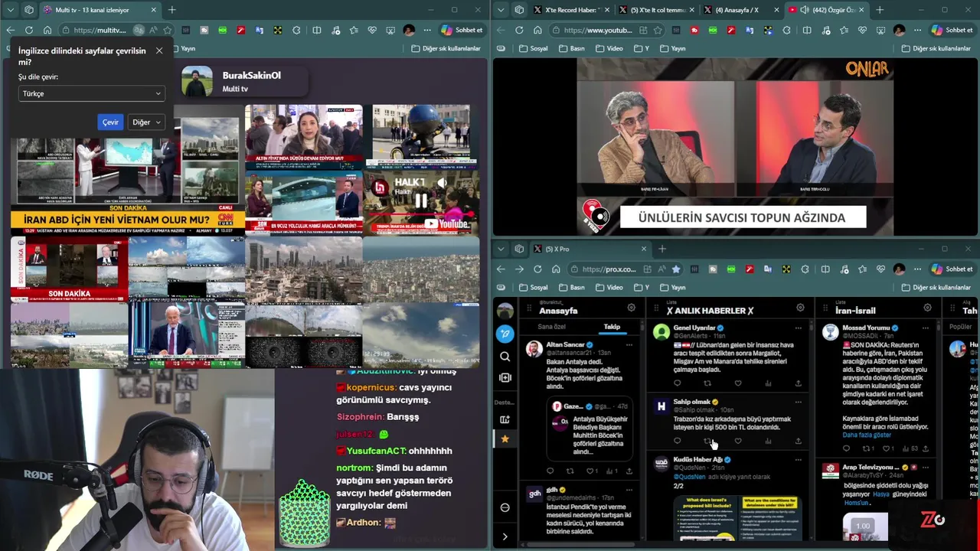Select starred deck icon in X Pro sidebar
This screenshot has width=980, height=551.
pyautogui.click(x=505, y=439)
